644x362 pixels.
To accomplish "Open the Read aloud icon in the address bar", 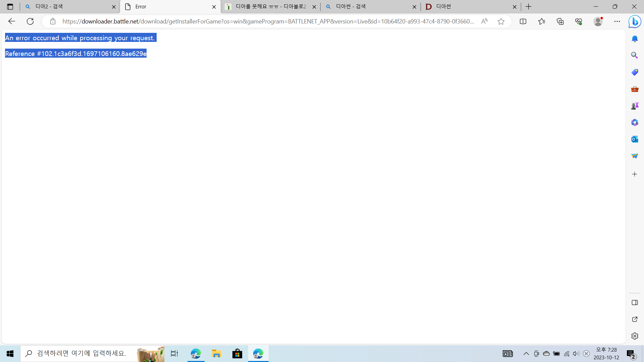I will tap(484, 21).
